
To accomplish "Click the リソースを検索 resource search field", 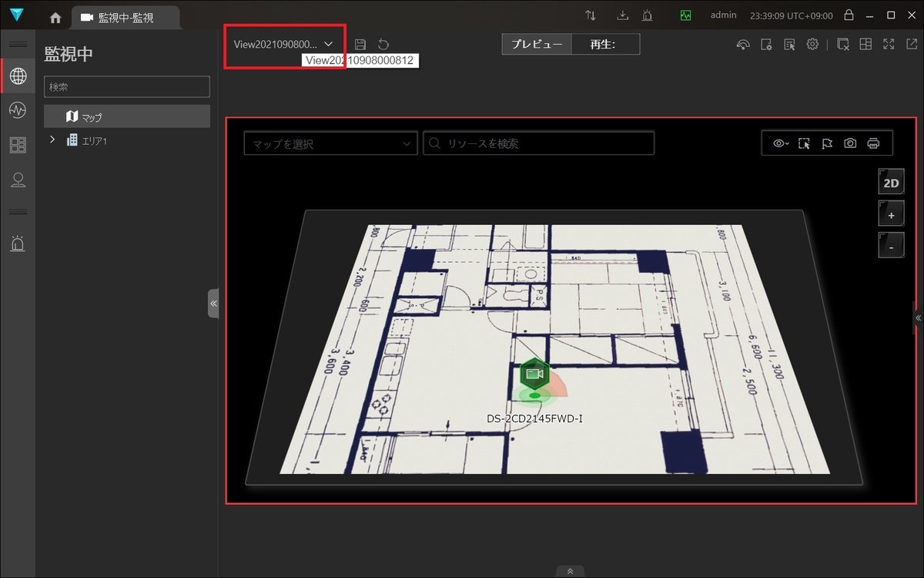I will coord(539,143).
